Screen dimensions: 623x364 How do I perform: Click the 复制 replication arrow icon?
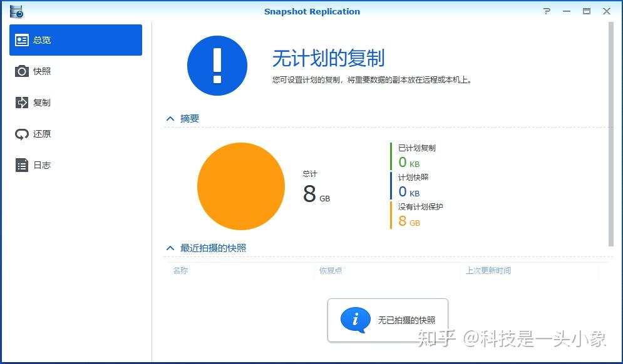[x=21, y=103]
